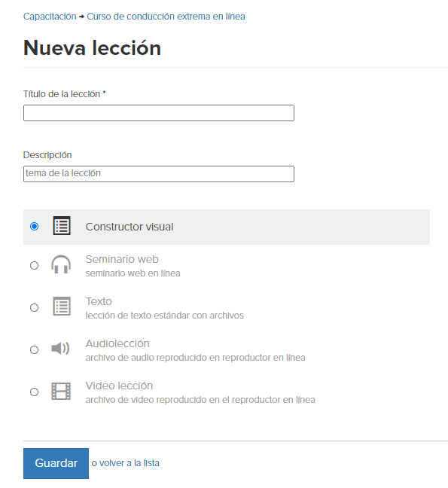448x488 pixels.
Task: Click the Audiolección speaker icon
Action: (60, 348)
